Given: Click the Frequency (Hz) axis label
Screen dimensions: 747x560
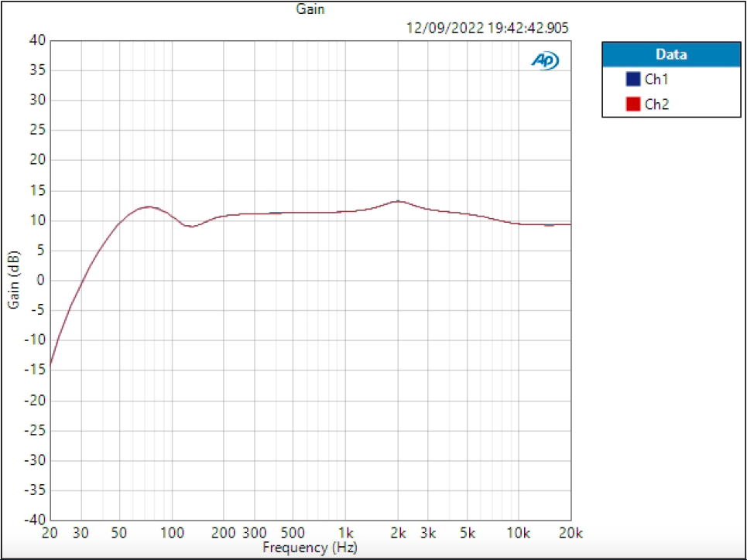Looking at the screenshot, I should click(312, 547).
